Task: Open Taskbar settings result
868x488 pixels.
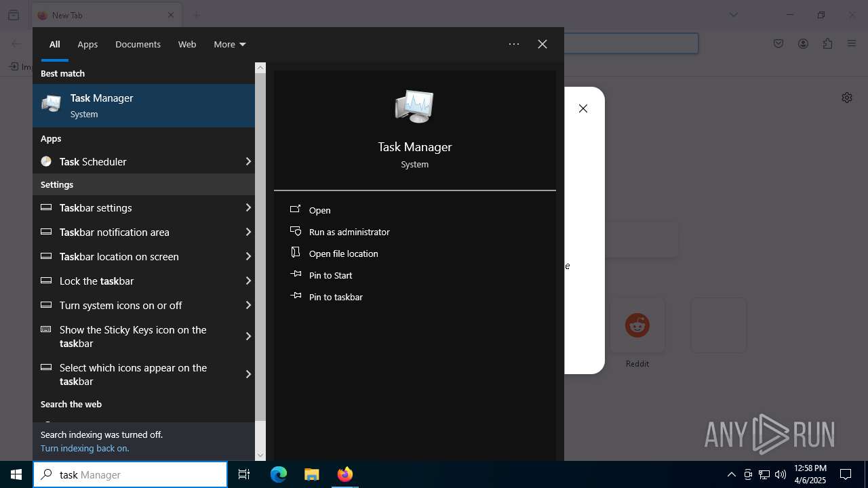Action: click(136, 207)
